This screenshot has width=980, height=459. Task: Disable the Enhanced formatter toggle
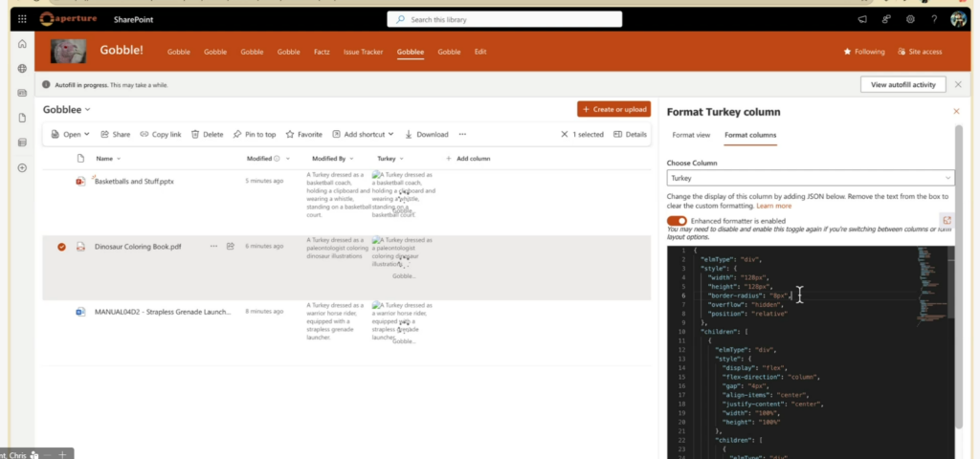[x=677, y=221]
